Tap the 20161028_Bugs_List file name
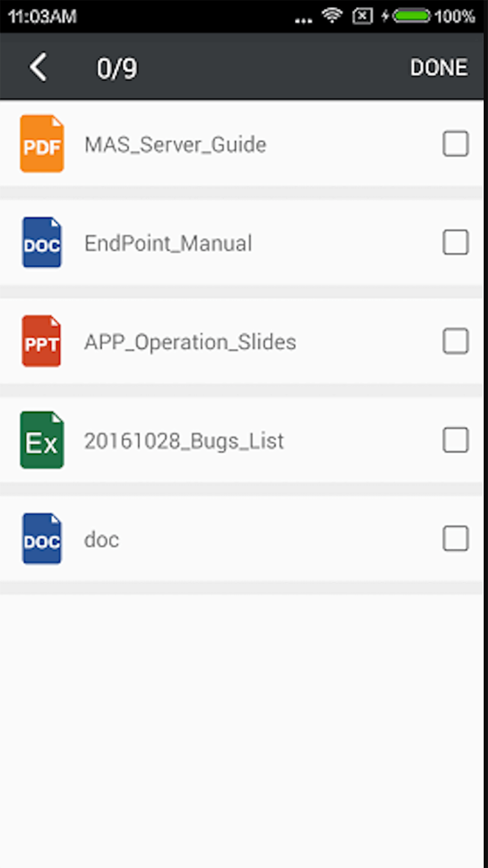 (184, 441)
